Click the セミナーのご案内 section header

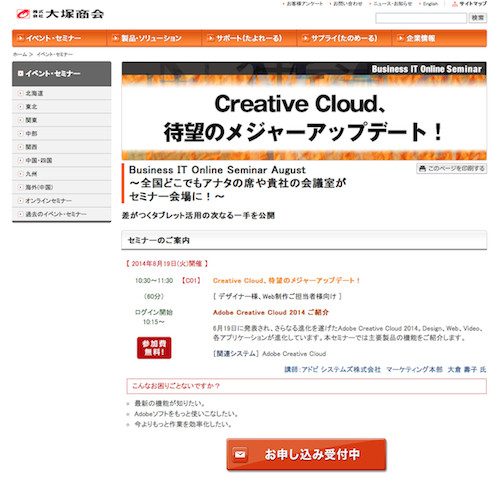pyautogui.click(x=304, y=240)
